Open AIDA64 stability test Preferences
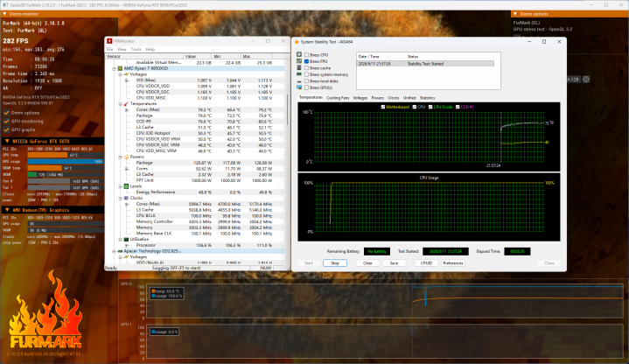The image size is (629, 364). pos(453,263)
